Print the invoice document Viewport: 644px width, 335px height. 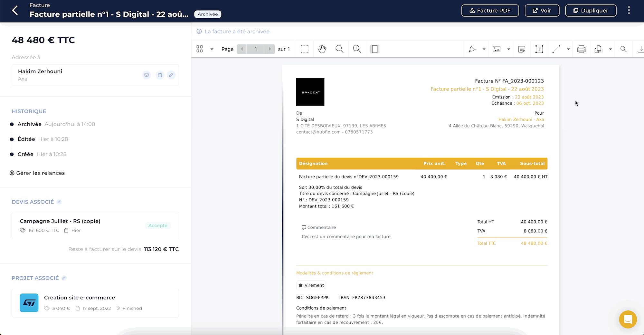[581, 49]
